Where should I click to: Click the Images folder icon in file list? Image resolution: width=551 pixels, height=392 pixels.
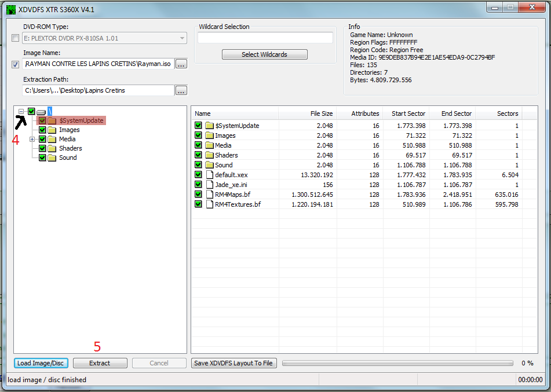pos(209,135)
